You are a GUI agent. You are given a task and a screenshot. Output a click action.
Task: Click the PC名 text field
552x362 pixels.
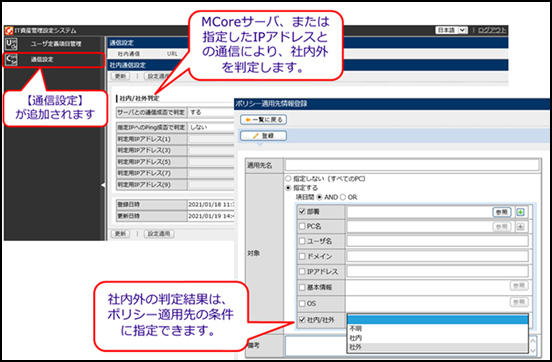tap(419, 227)
